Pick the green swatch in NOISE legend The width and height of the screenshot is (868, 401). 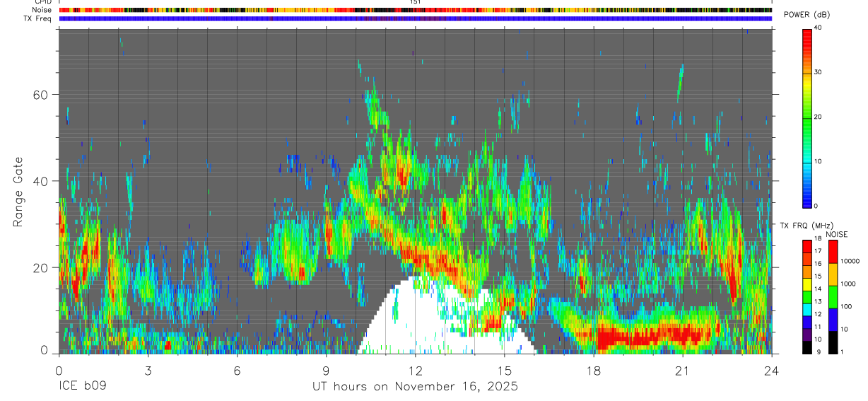(x=833, y=297)
